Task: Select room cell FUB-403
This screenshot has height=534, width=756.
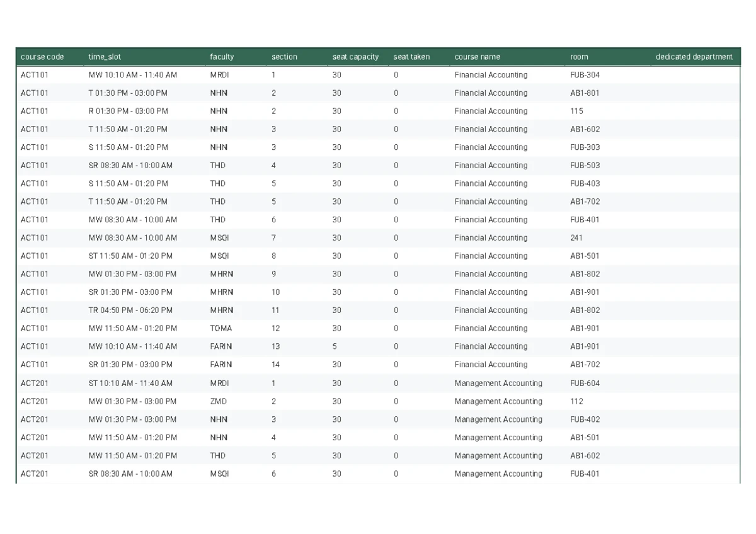Action: [x=585, y=184]
